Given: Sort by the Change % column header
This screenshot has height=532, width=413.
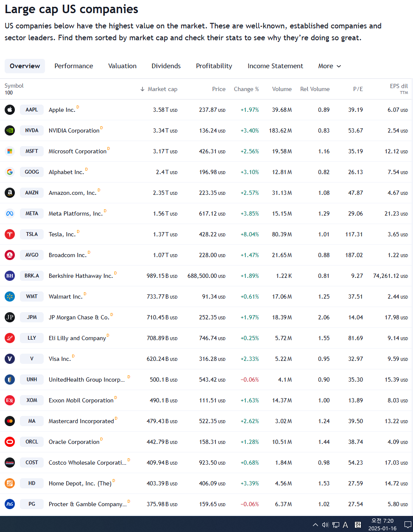Looking at the screenshot, I should [x=246, y=89].
